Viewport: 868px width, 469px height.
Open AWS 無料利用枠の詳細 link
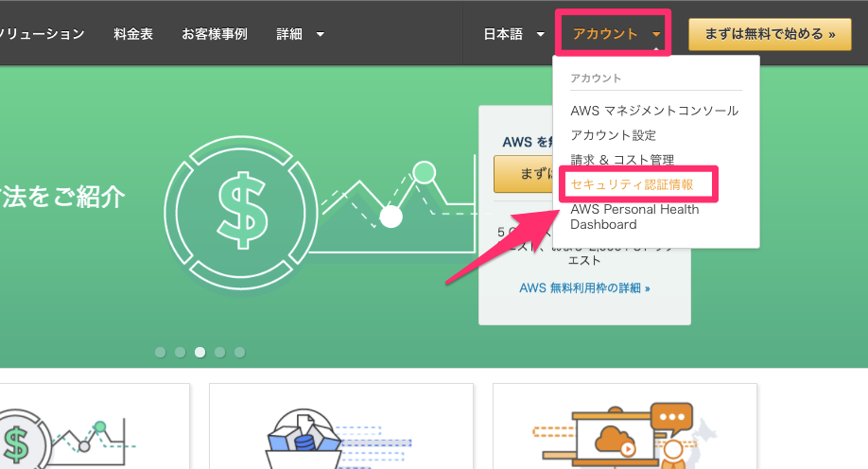point(584,288)
